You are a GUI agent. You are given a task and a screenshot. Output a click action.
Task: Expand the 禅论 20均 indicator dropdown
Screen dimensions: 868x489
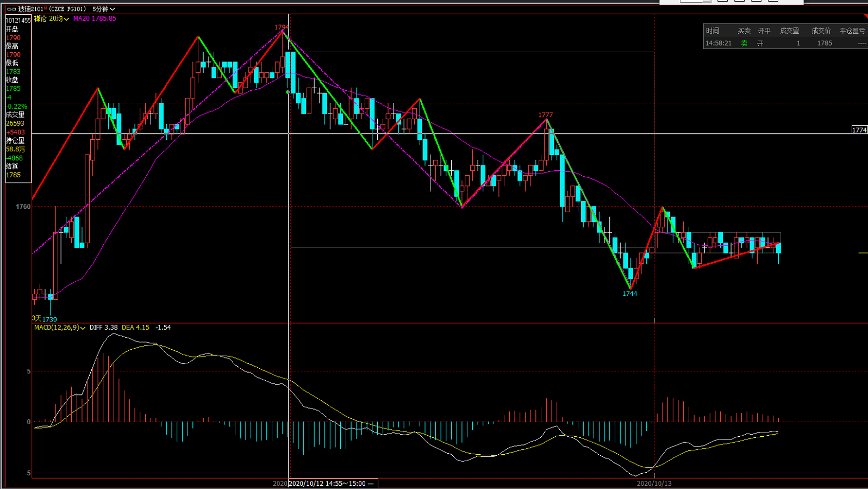(66, 19)
